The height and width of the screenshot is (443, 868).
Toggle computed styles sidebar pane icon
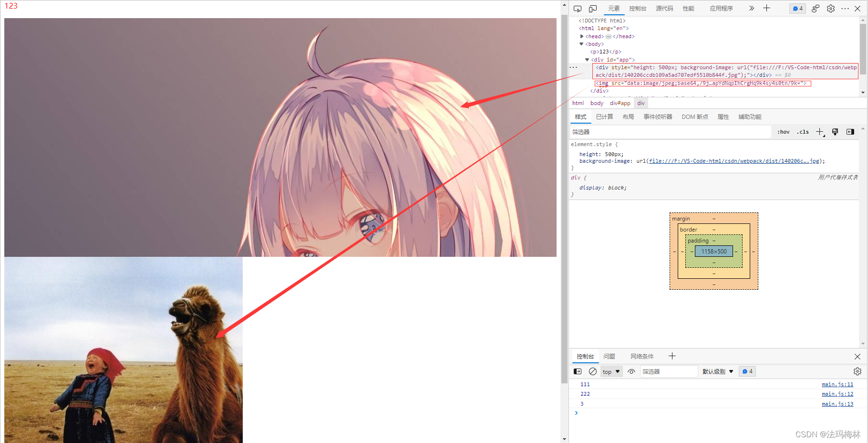pyautogui.click(x=850, y=132)
